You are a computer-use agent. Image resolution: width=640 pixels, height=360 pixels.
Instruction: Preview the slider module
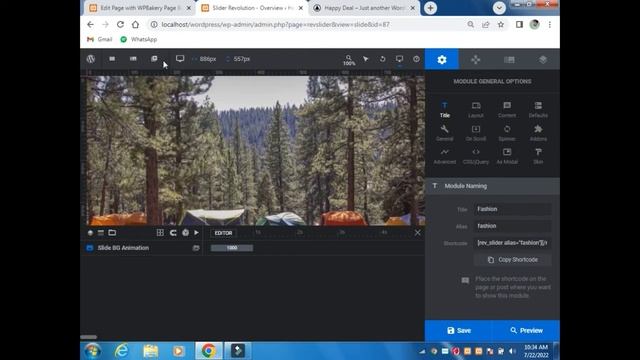526,331
